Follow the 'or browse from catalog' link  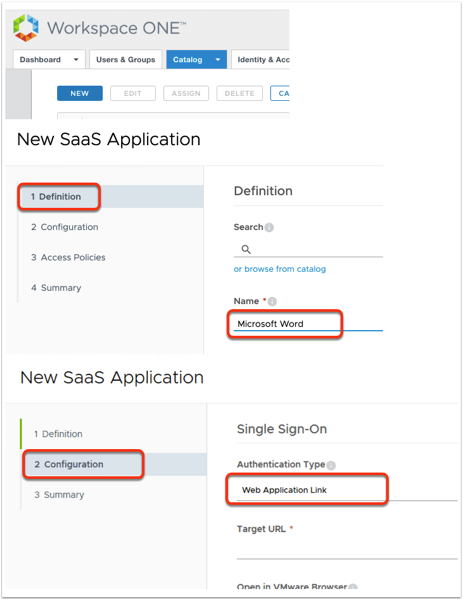(280, 269)
